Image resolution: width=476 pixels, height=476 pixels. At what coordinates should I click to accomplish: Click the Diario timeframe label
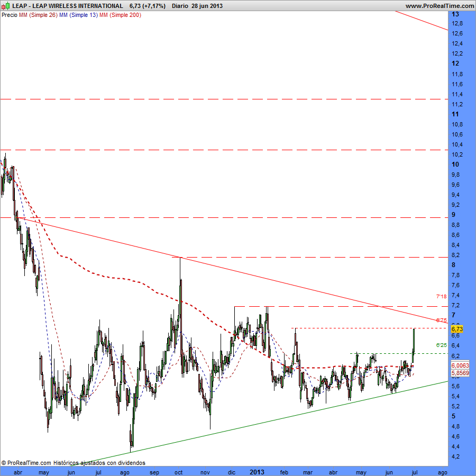point(180,6)
